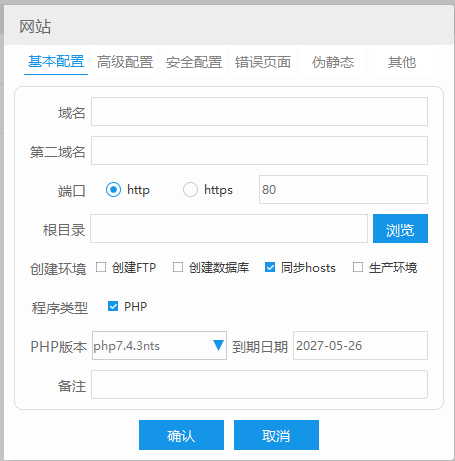Expand the PHP版本 dropdown arrow
Viewport: 455px width, 461px height.
click(218, 345)
